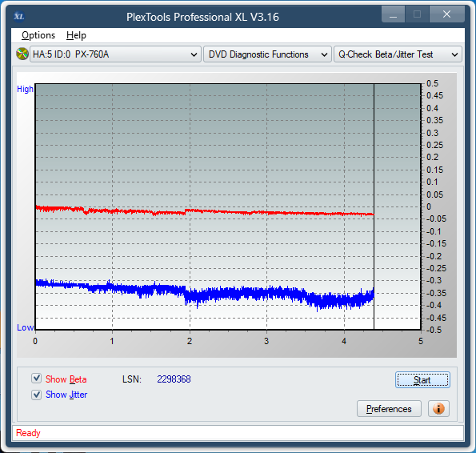Open the Preferences button
The width and height of the screenshot is (476, 453).
[x=389, y=409]
